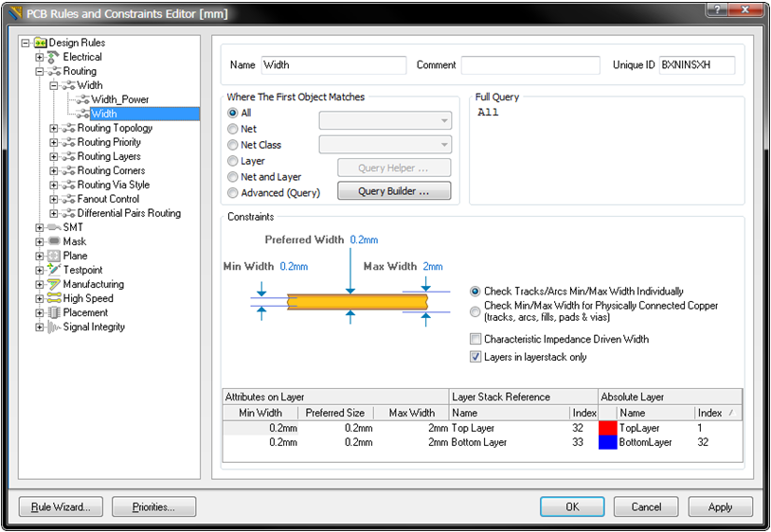Expand the Electrical tree node
Screen dimensions: 771x532
point(40,57)
